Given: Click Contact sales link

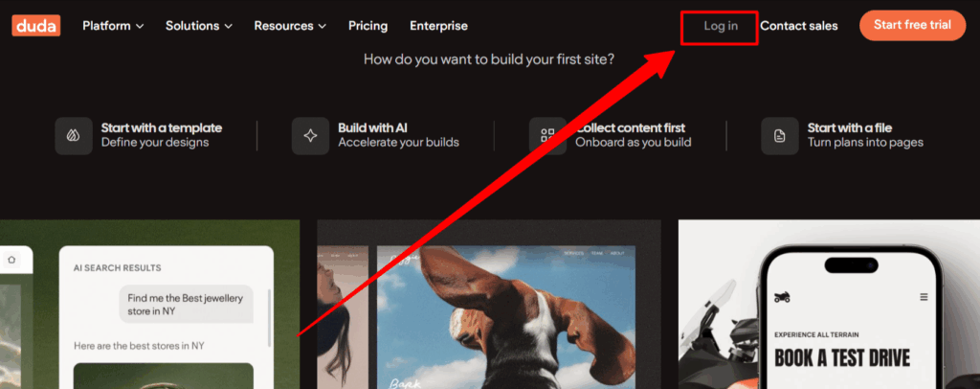Looking at the screenshot, I should [799, 26].
